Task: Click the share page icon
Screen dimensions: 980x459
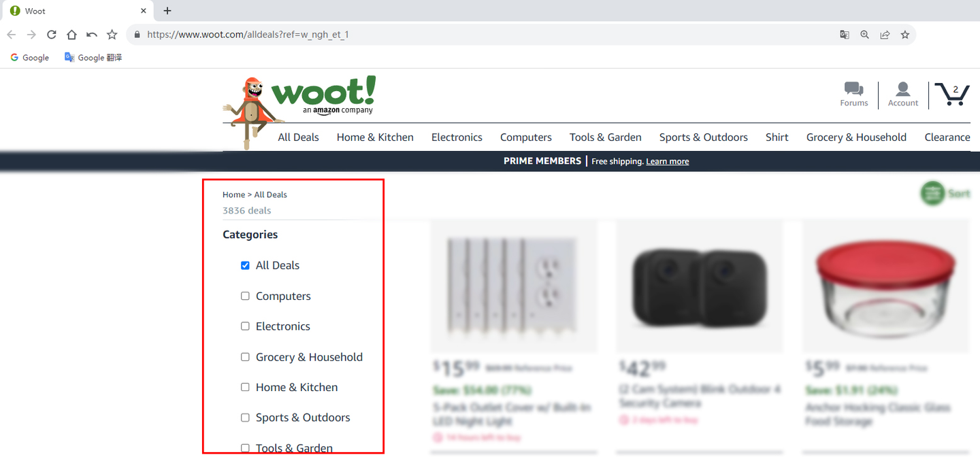Action: pos(885,35)
